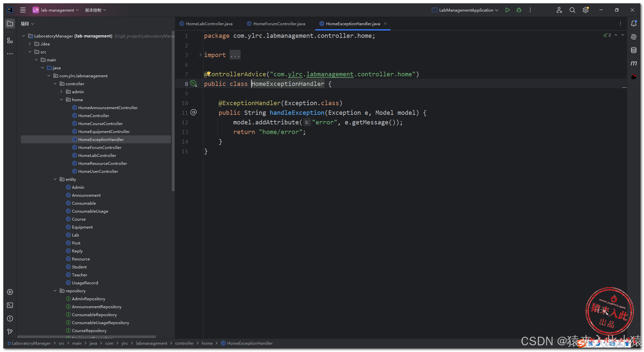This screenshot has width=644, height=352.
Task: Open editor tab options menu
Action: [x=620, y=24]
